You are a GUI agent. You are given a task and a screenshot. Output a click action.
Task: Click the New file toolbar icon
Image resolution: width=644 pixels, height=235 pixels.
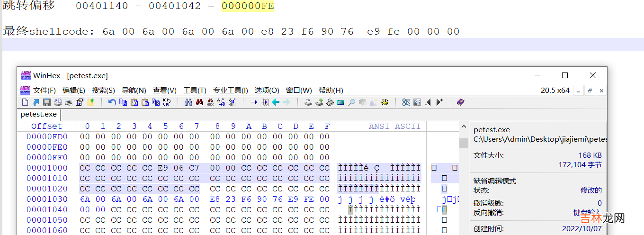(26, 102)
